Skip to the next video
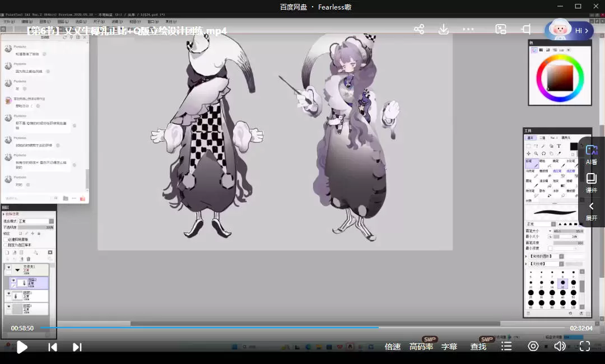605x364 pixels. click(x=77, y=347)
